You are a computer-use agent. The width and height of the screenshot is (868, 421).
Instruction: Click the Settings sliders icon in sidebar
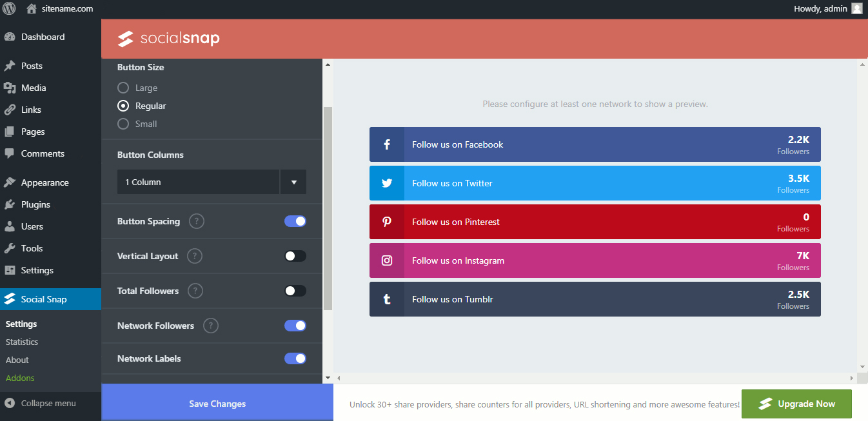10,270
